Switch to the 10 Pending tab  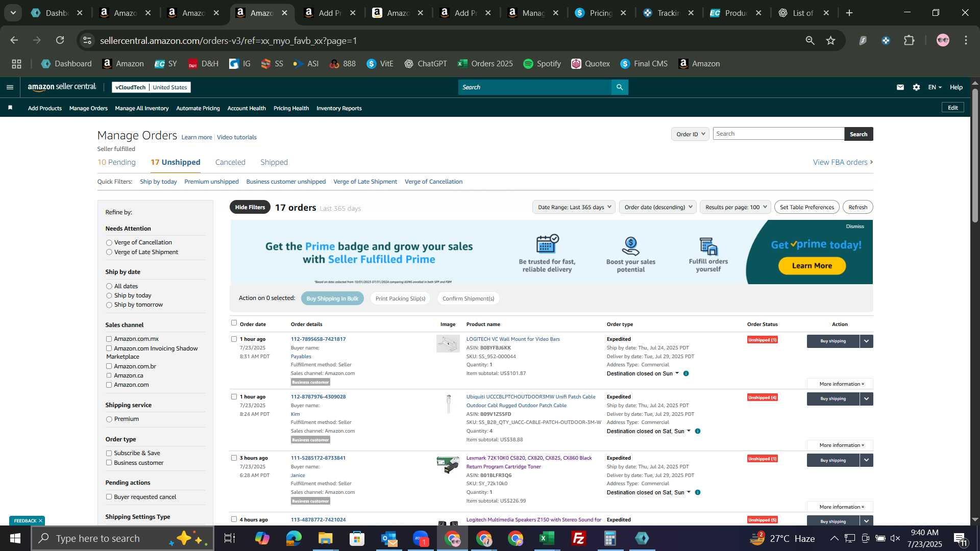tap(116, 162)
